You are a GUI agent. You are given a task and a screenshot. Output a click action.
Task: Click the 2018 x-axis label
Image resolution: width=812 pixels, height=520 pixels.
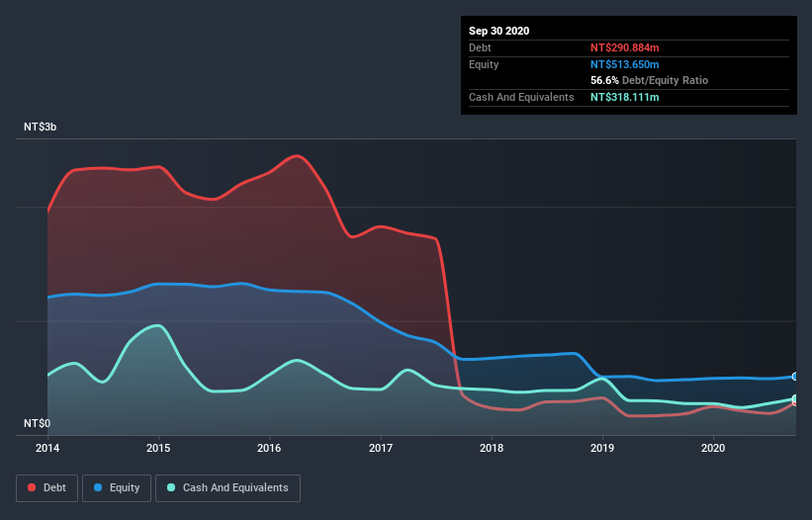[492, 448]
